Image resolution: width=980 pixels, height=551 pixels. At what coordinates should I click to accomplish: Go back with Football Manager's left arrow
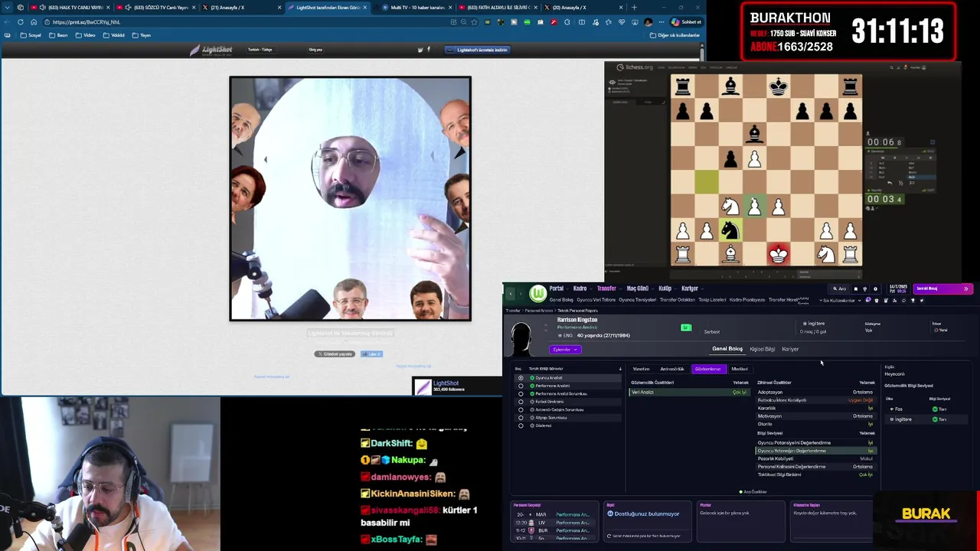pyautogui.click(x=511, y=293)
